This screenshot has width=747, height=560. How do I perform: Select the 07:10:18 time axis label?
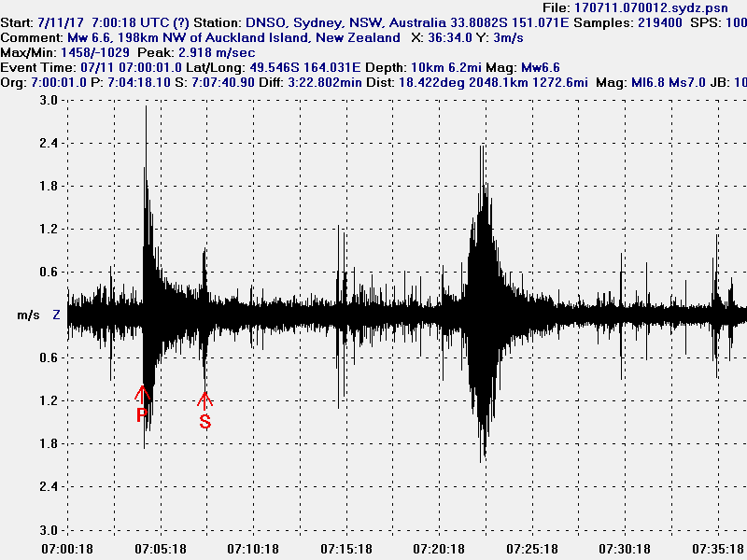[x=253, y=549]
